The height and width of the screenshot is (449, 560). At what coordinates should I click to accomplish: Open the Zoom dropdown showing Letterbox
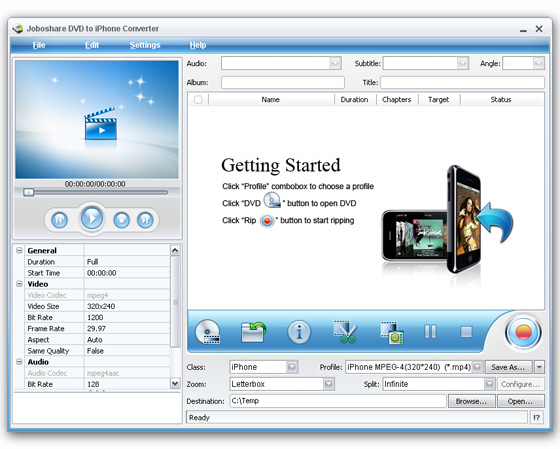point(329,384)
